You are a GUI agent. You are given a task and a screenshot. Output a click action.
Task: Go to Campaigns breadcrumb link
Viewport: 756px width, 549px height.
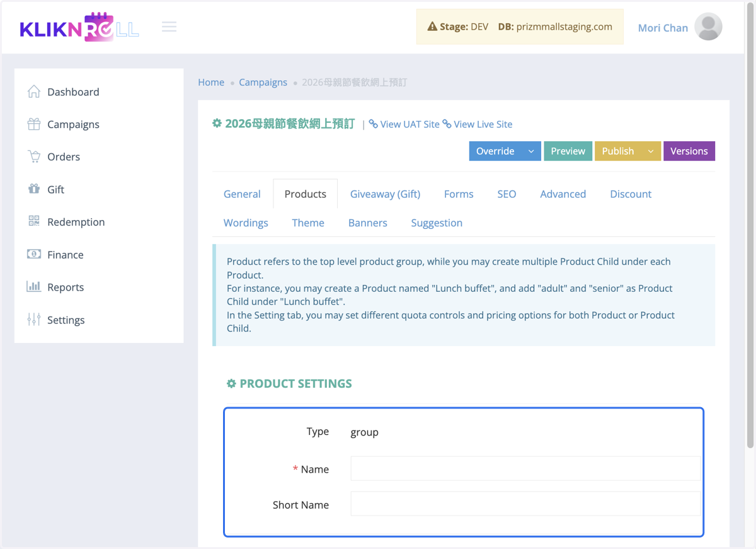263,82
